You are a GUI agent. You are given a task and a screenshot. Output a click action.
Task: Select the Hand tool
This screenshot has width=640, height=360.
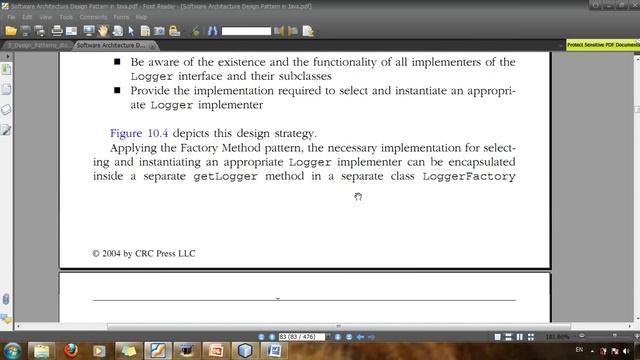103,31
